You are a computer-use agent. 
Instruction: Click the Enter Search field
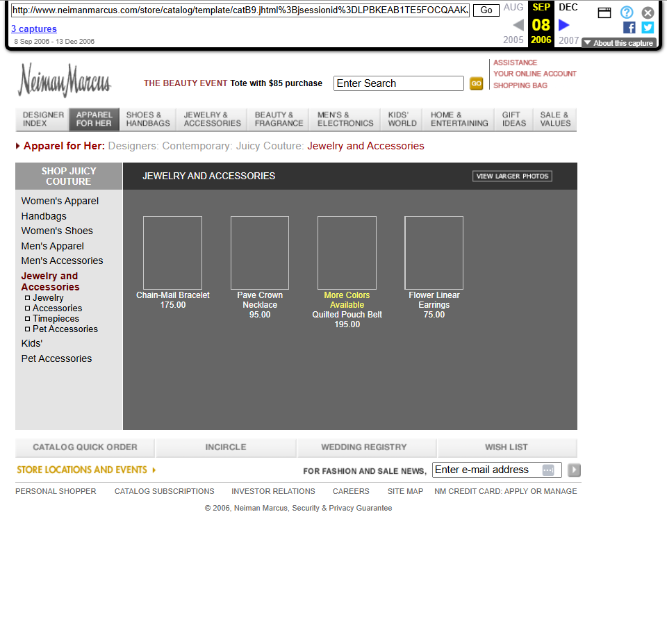pos(399,83)
